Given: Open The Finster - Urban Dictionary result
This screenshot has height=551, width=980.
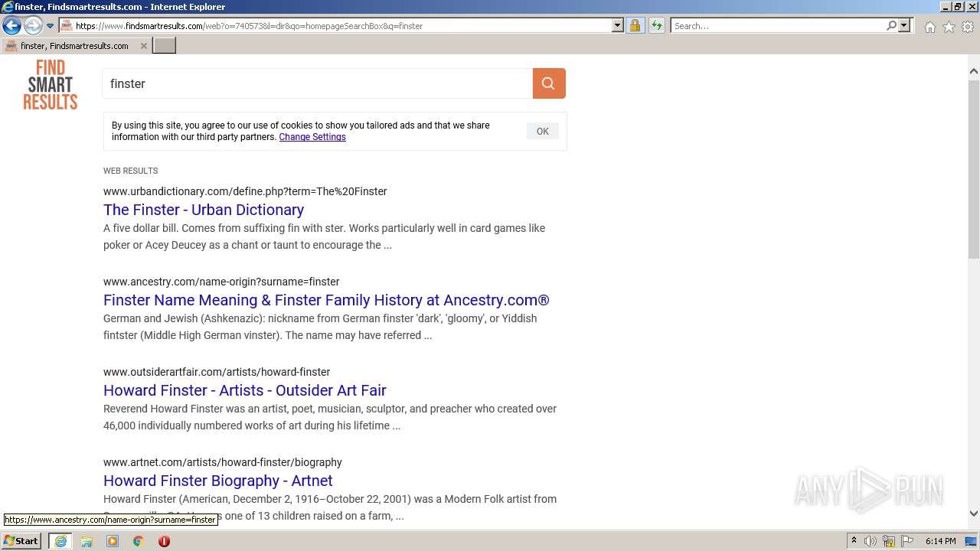Looking at the screenshot, I should point(204,210).
